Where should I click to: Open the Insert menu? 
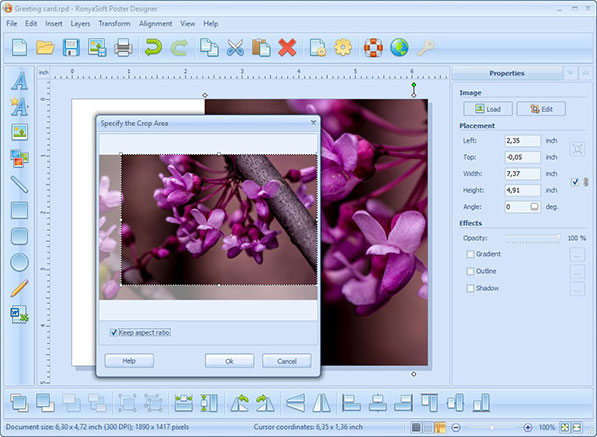pyautogui.click(x=54, y=24)
